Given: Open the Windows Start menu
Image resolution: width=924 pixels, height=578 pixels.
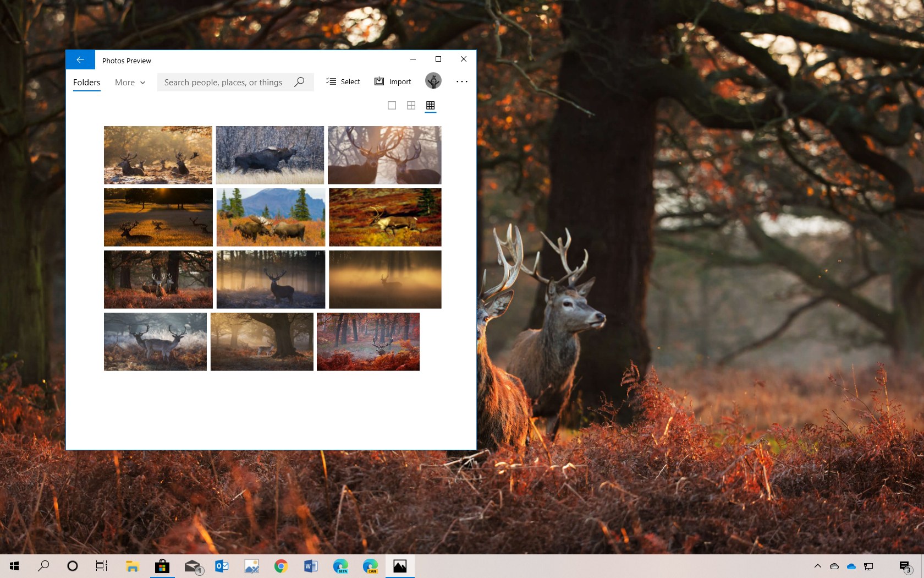Looking at the screenshot, I should coord(14,566).
